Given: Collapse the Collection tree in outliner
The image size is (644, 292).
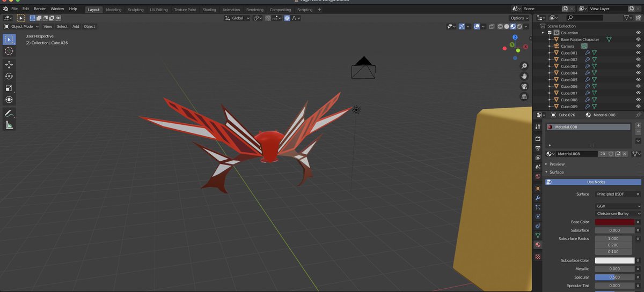Looking at the screenshot, I should [543, 33].
